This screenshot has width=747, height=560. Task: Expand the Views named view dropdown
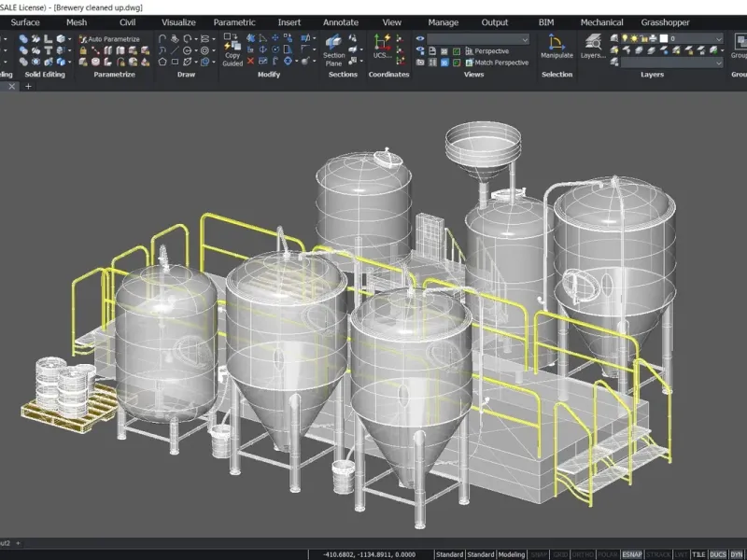[x=524, y=39]
